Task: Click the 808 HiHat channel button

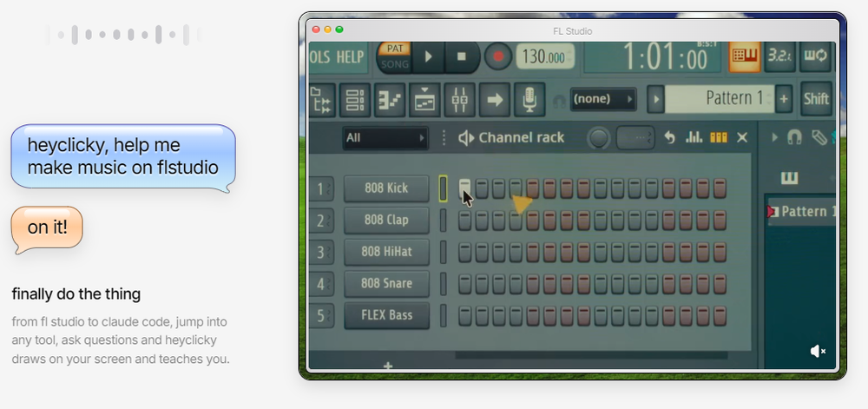Action: (x=386, y=252)
